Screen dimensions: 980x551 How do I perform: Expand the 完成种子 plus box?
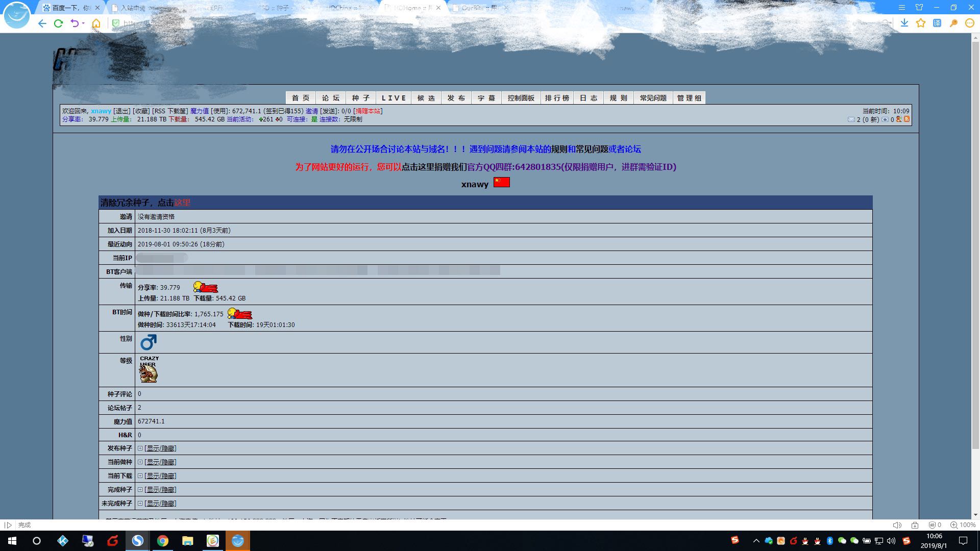click(140, 490)
